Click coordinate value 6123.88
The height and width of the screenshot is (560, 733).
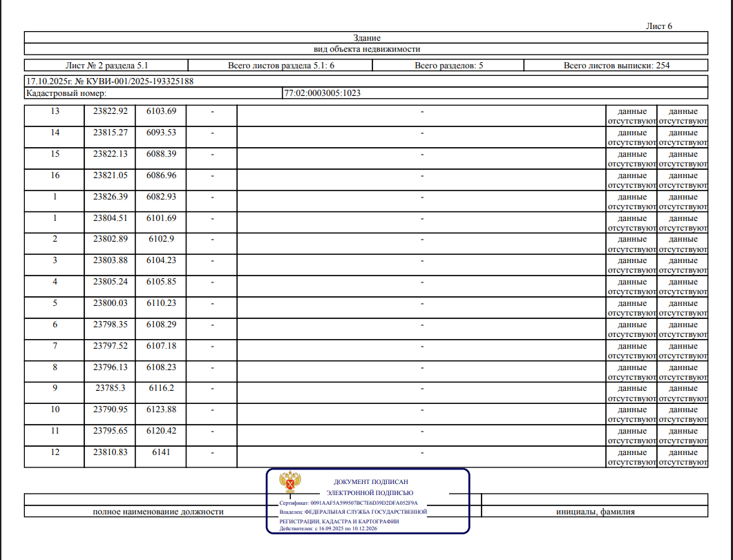pos(161,409)
